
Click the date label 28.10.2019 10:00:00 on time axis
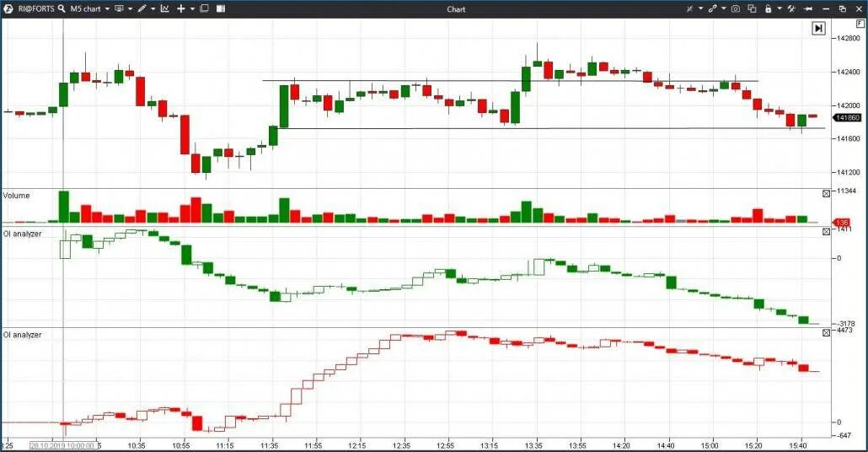pos(62,445)
